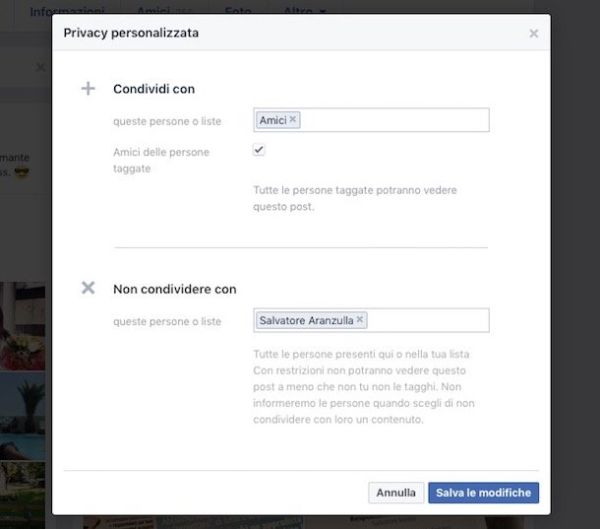Select the Amici token in share field

coord(272,120)
